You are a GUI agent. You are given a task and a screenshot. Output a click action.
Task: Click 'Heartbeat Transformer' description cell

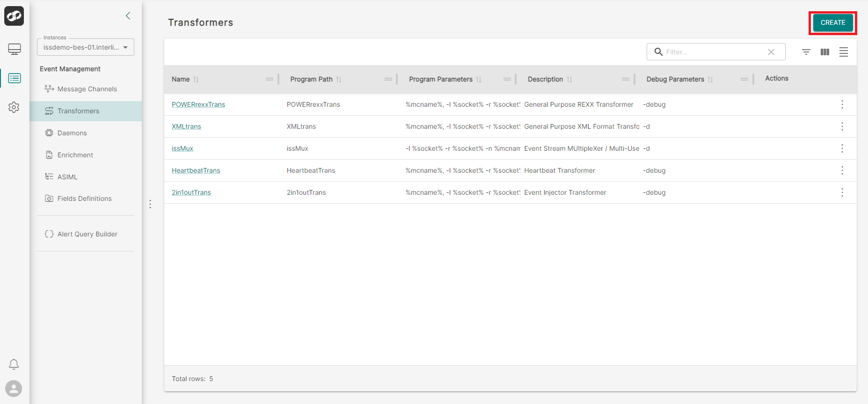(560, 170)
